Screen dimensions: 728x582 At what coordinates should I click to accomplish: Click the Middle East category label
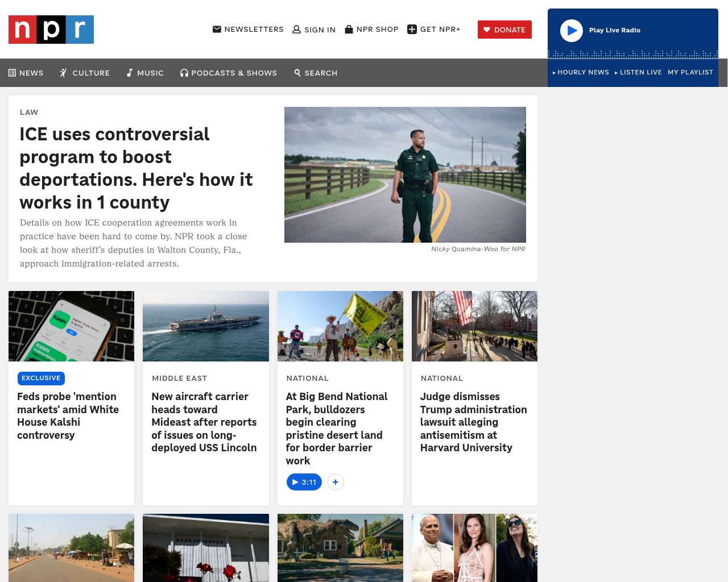(180, 378)
